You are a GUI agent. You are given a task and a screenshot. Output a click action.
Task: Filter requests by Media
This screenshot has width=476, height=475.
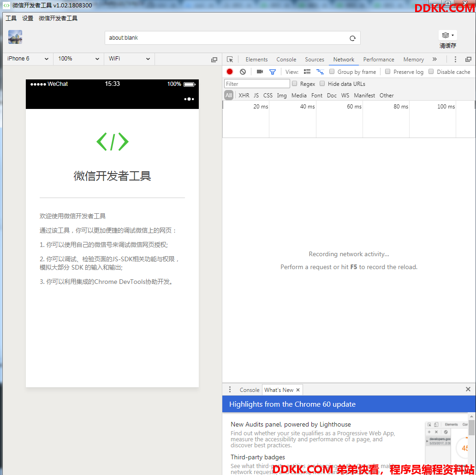tap(299, 96)
